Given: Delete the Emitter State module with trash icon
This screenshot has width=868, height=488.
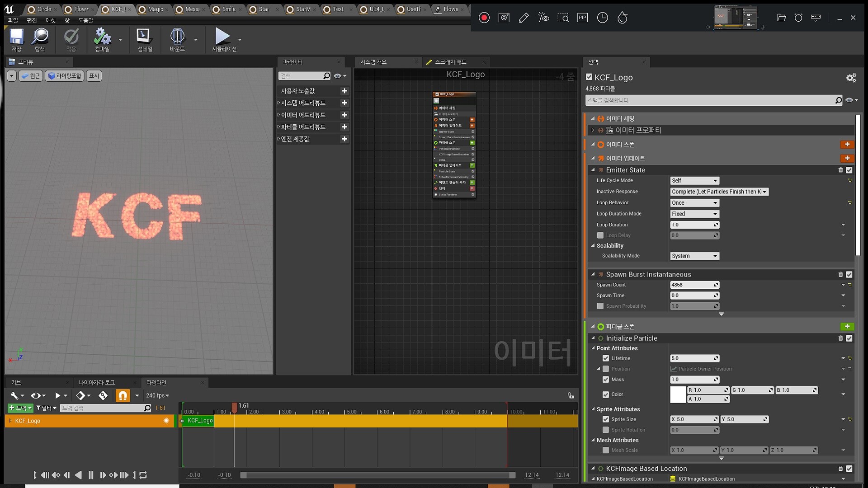Looking at the screenshot, I should coord(840,170).
